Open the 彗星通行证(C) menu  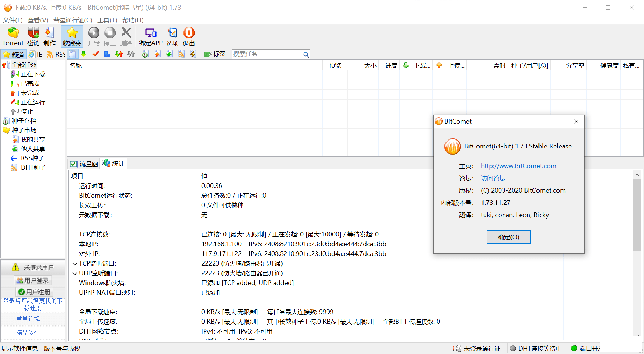coord(73,20)
